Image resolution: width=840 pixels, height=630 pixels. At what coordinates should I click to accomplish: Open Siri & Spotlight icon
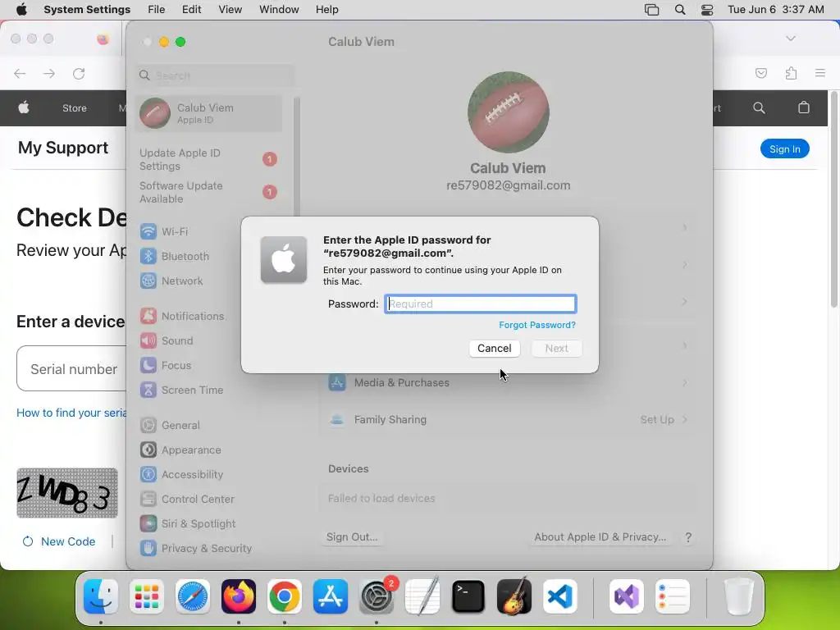point(148,524)
